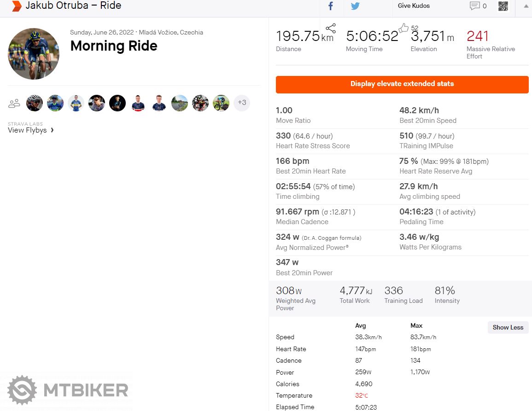
Task: Display elevate extended stats
Action: pyautogui.click(x=402, y=84)
